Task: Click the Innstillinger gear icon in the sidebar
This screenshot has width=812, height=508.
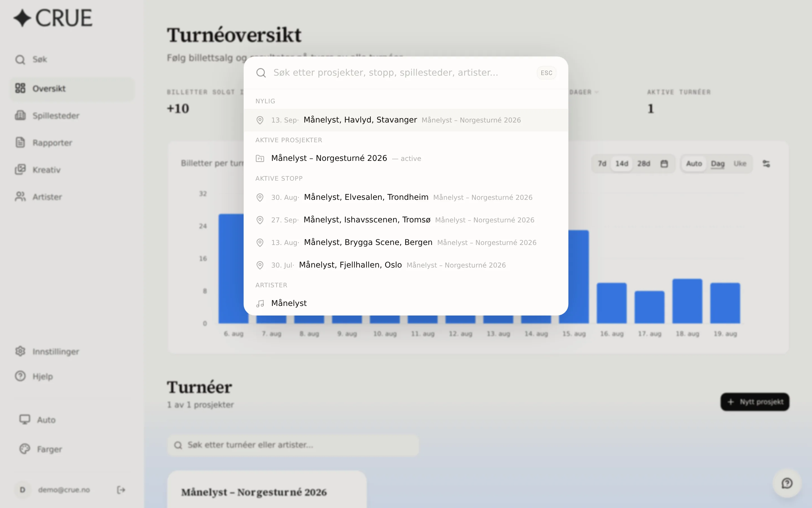Action: point(20,351)
